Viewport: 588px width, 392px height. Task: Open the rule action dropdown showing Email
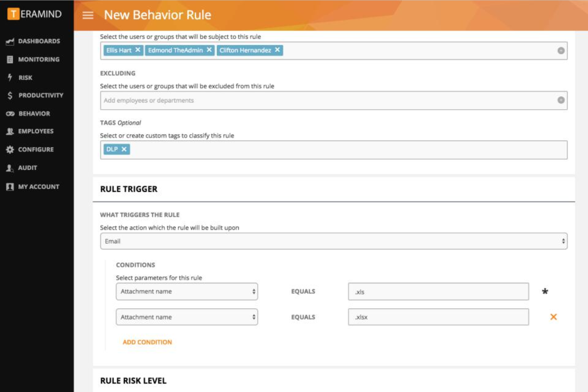pyautogui.click(x=334, y=240)
